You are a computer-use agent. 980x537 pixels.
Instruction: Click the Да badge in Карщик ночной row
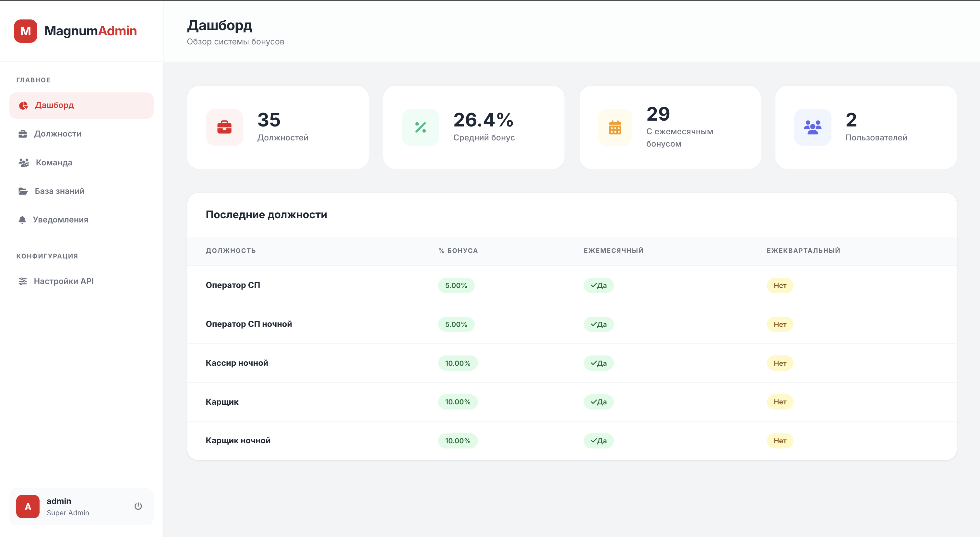point(599,441)
